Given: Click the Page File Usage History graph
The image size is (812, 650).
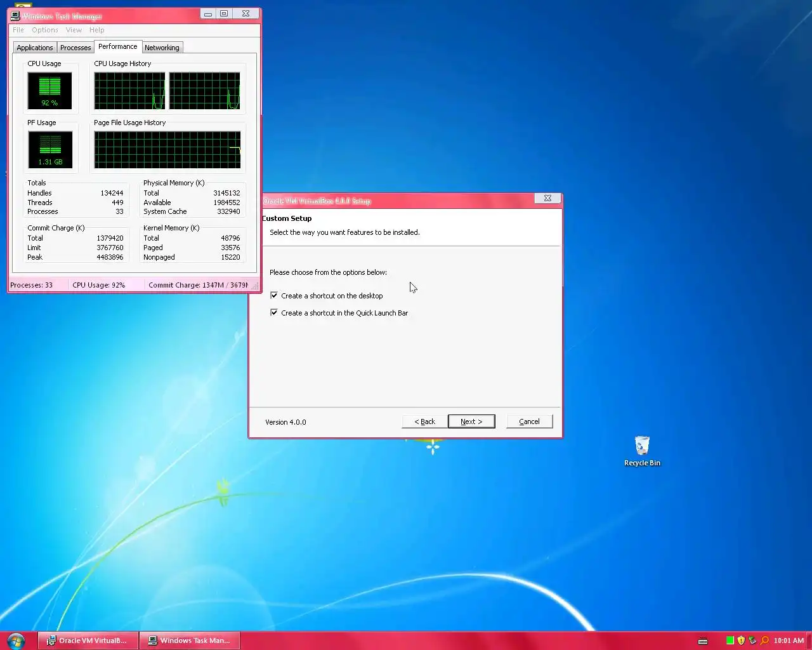Looking at the screenshot, I should pyautogui.click(x=167, y=150).
